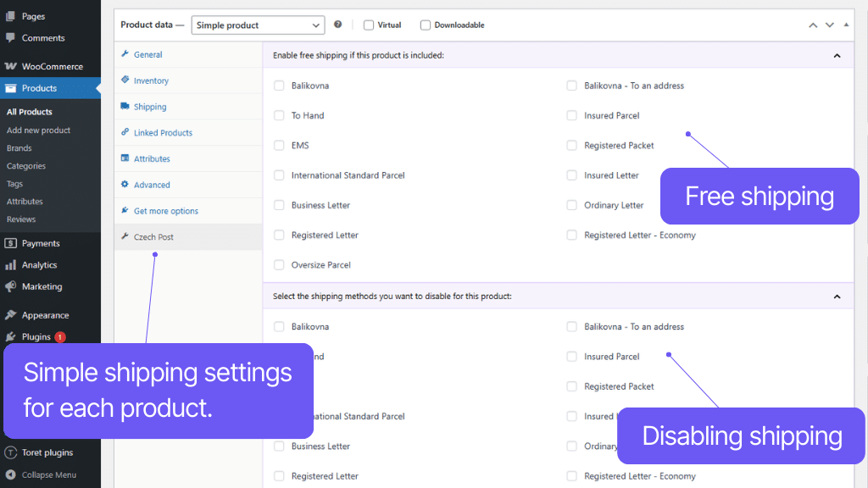Click the product type help question icon
868x488 pixels.
337,25
